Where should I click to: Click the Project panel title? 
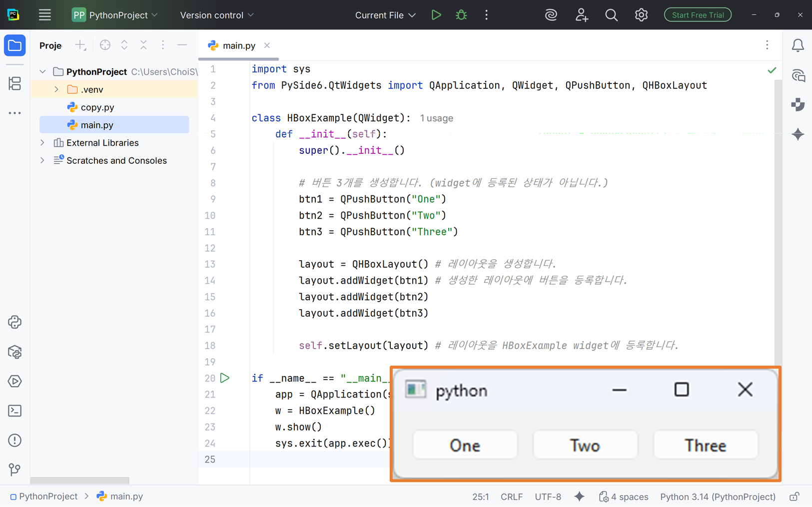(x=50, y=45)
